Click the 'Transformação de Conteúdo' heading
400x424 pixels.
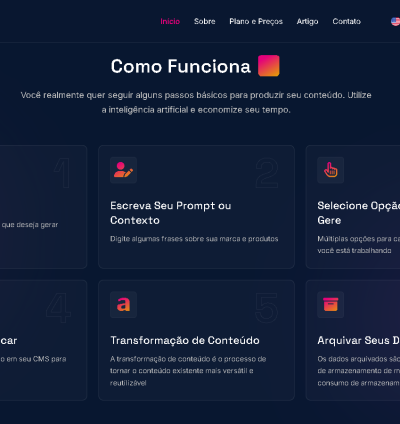click(x=185, y=340)
